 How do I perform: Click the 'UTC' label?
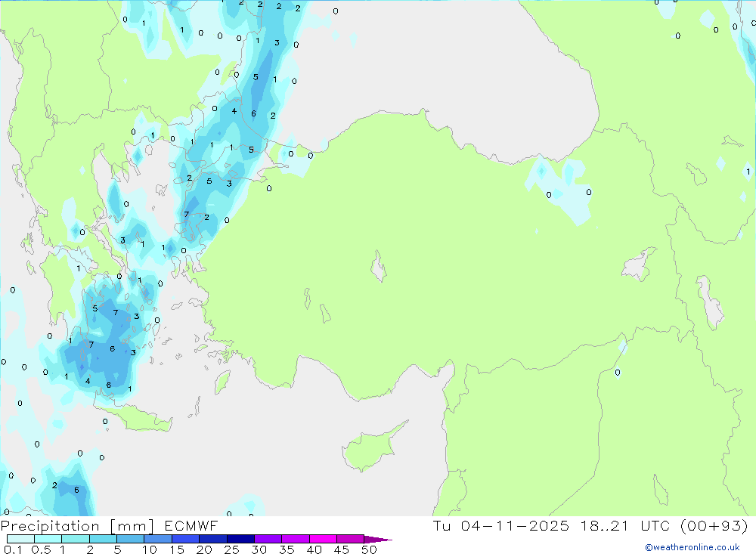655,525
